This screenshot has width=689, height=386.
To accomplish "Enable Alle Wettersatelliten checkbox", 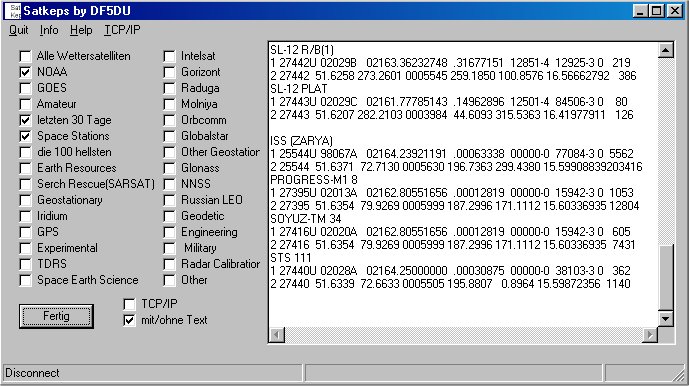I will pos(25,56).
